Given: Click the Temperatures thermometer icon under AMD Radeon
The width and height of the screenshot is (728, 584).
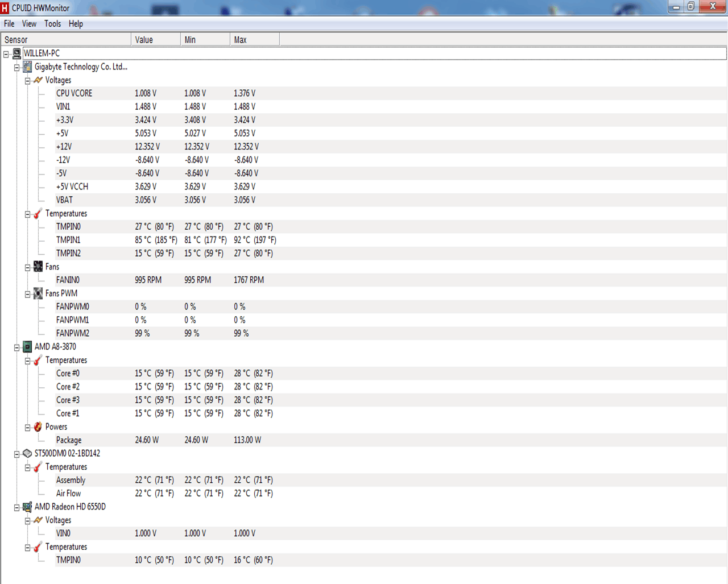Looking at the screenshot, I should coord(38,547).
